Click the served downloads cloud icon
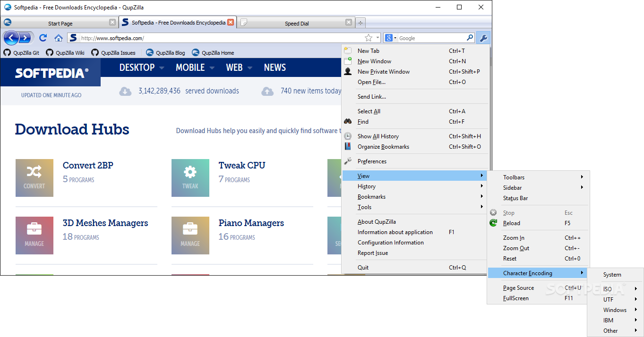Image resolution: width=644 pixels, height=337 pixels. click(x=125, y=91)
